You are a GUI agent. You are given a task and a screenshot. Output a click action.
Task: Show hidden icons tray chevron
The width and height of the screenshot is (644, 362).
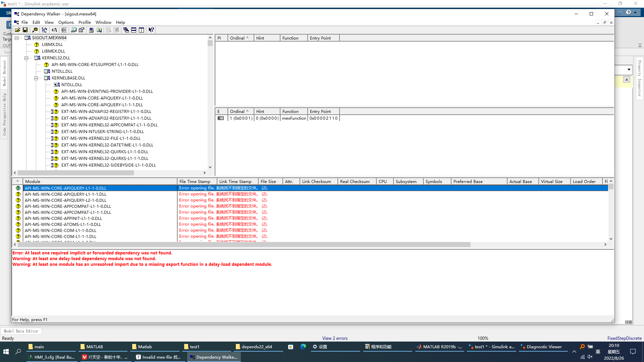[x=574, y=352]
